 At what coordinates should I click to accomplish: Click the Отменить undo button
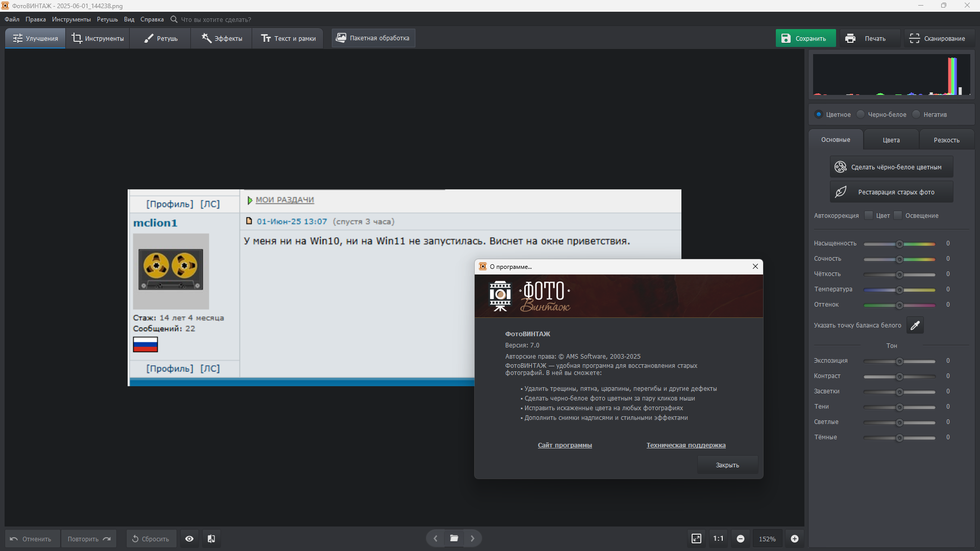[32, 539]
